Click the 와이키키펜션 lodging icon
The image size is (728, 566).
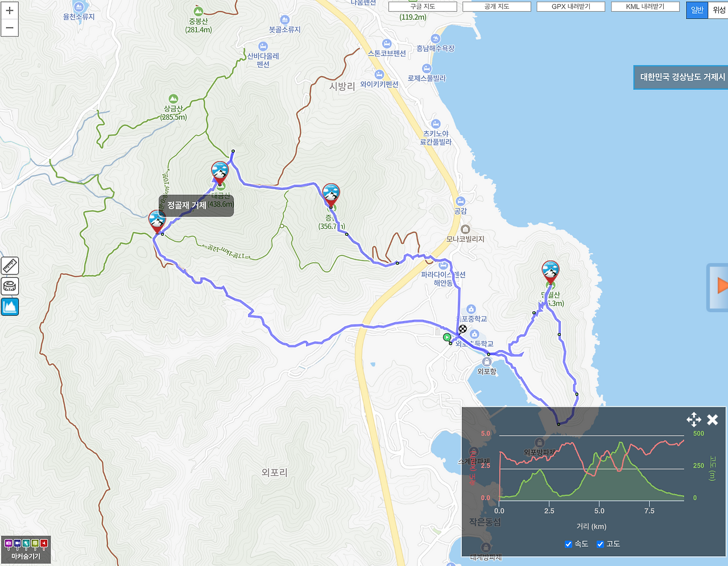[x=379, y=74]
